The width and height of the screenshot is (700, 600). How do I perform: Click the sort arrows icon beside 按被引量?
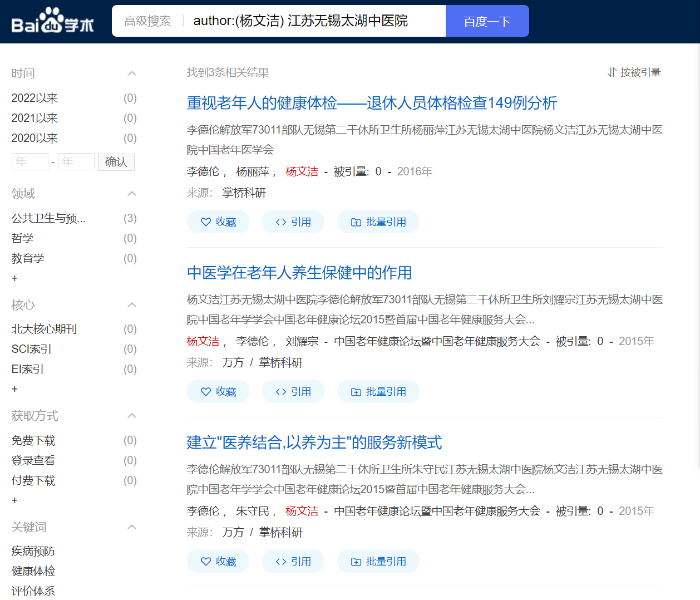(x=612, y=72)
